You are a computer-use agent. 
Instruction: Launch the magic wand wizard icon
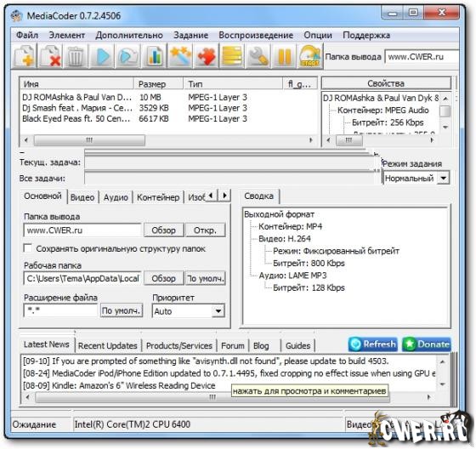coord(180,56)
